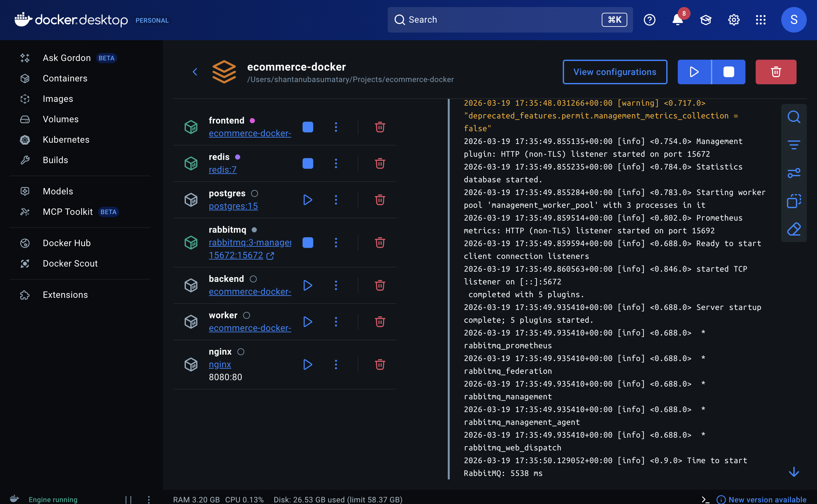
Task: Click the Search input field
Action: 500,20
